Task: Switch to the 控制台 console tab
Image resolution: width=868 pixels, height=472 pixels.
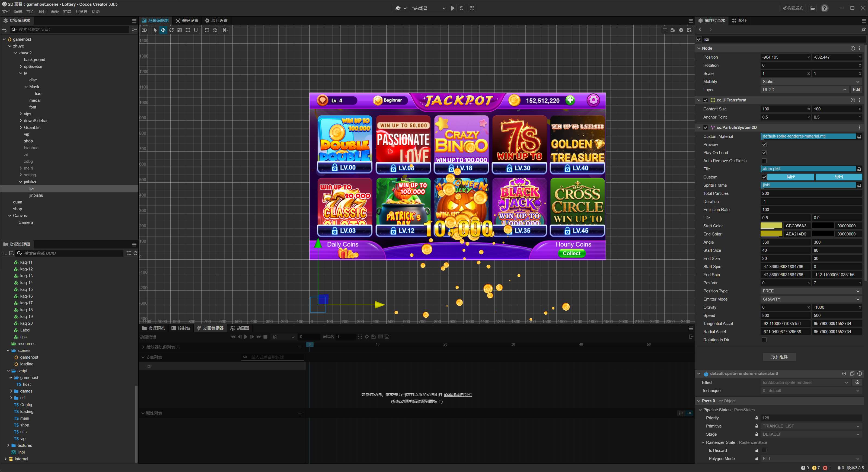Action: (181, 328)
